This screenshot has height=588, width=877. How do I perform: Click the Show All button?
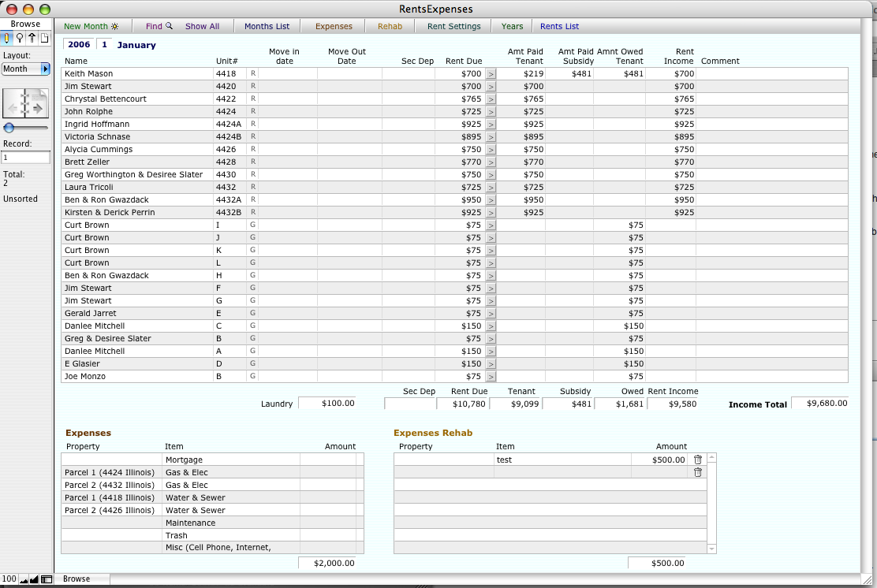(202, 26)
